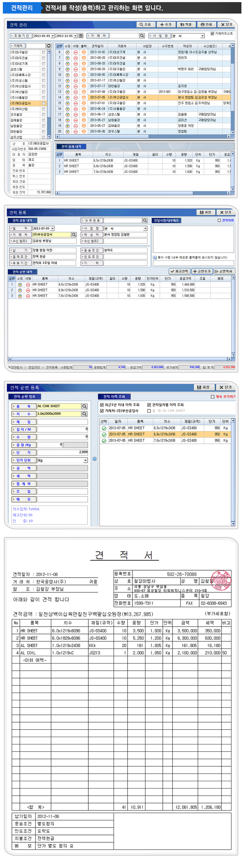Click magnifier icon beside 치수 1.0x2000x2000
Viewport: 243px width, 868px height.
[84, 414]
